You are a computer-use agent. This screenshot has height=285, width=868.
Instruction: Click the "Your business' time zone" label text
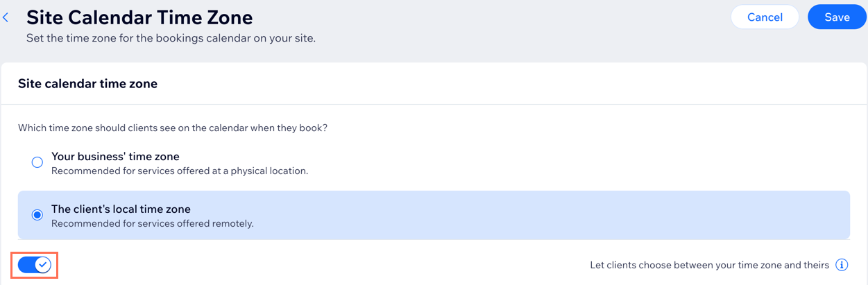tap(115, 156)
